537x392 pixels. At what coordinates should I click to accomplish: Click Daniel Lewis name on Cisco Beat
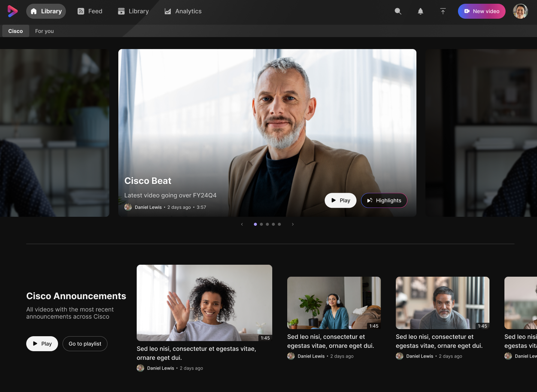pyautogui.click(x=148, y=207)
